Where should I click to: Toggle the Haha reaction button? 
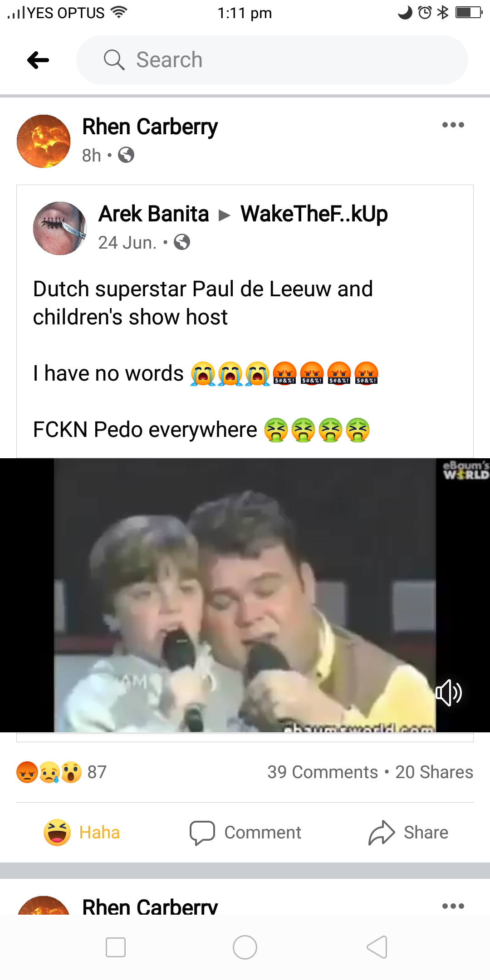point(82,833)
